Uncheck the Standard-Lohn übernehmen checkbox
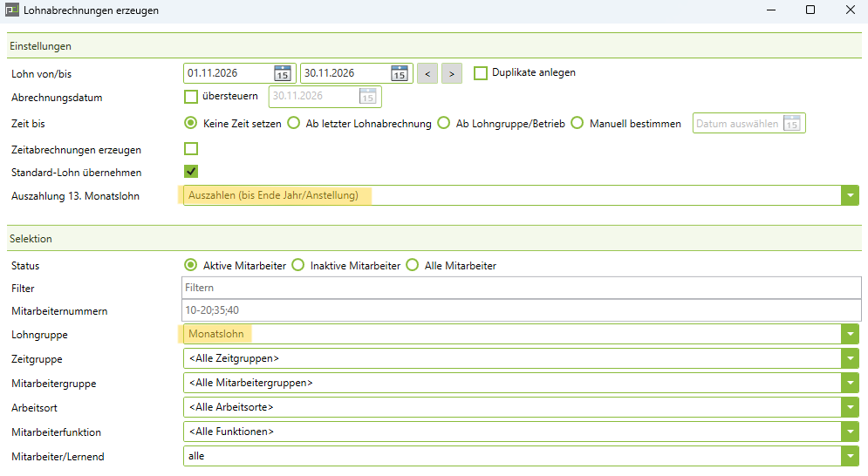The width and height of the screenshot is (868, 476). tap(191, 172)
